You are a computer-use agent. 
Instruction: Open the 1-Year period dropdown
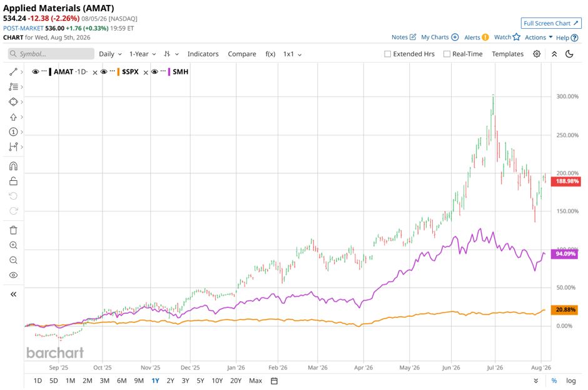[x=143, y=54]
